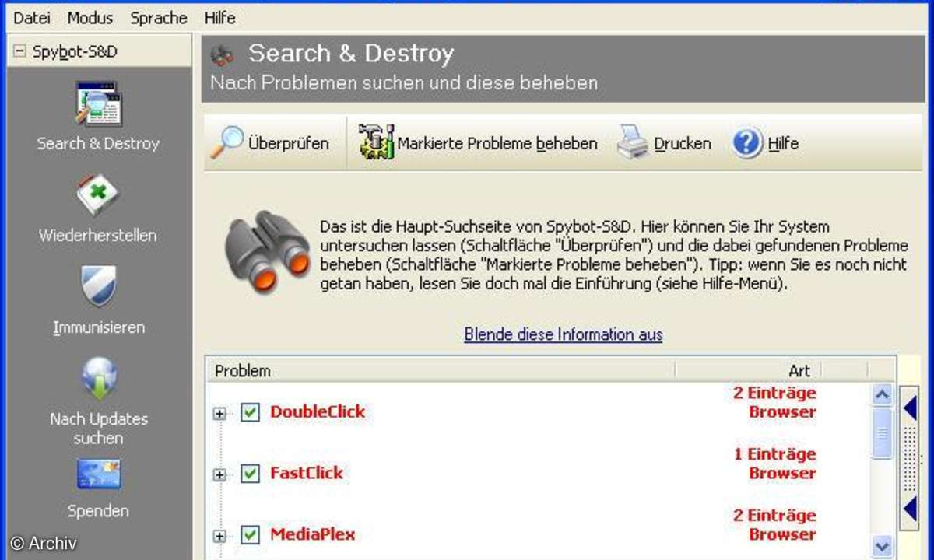Click the lower blue side-panel arrow
This screenshot has height=560, width=934.
(910, 510)
